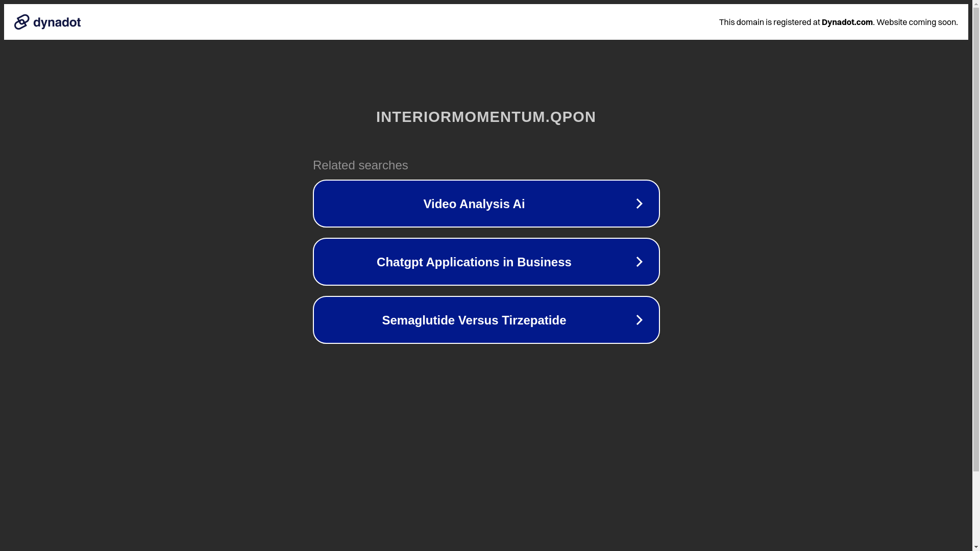Click the chevron arrow on Semaglutide Versus Tirzepatide
980x551 pixels.
(x=639, y=320)
